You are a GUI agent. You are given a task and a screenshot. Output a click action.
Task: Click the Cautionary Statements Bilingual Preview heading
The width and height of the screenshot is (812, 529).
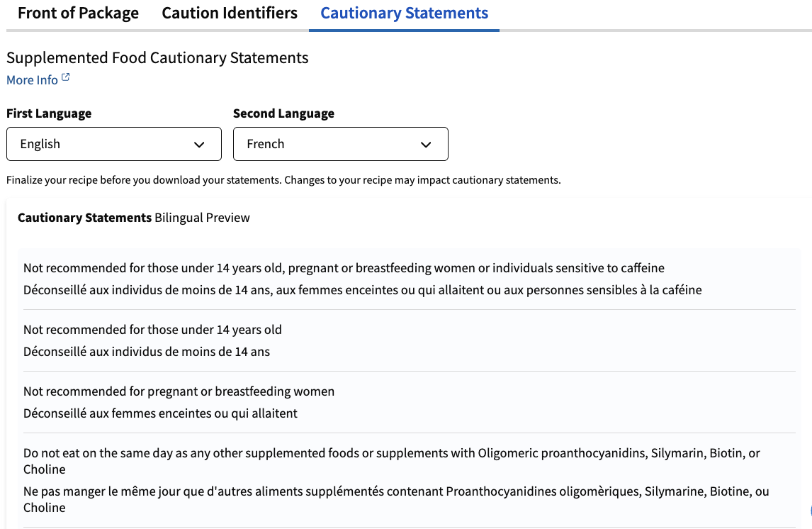(134, 218)
